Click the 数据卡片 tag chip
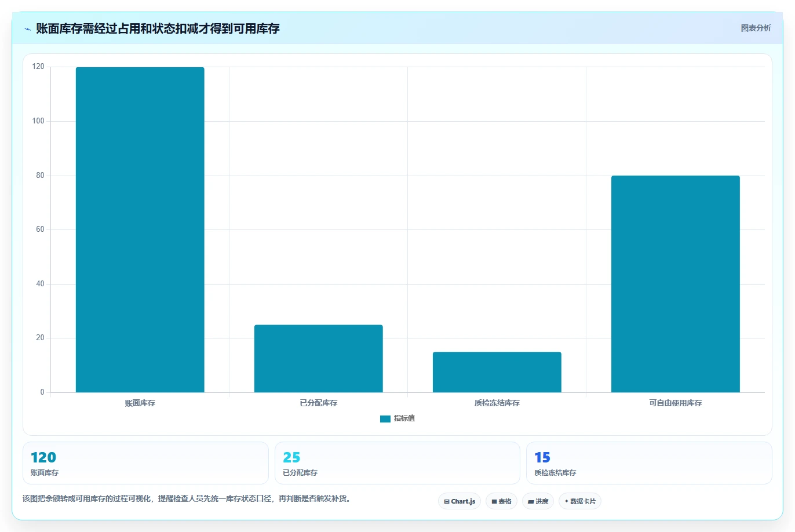The image size is (795, 532). 580,501
